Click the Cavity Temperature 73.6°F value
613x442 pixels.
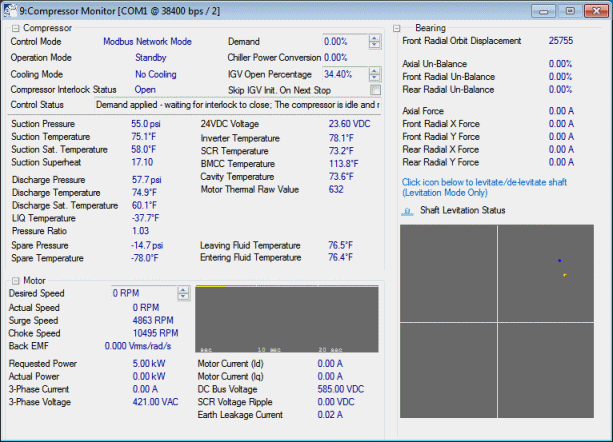click(341, 177)
